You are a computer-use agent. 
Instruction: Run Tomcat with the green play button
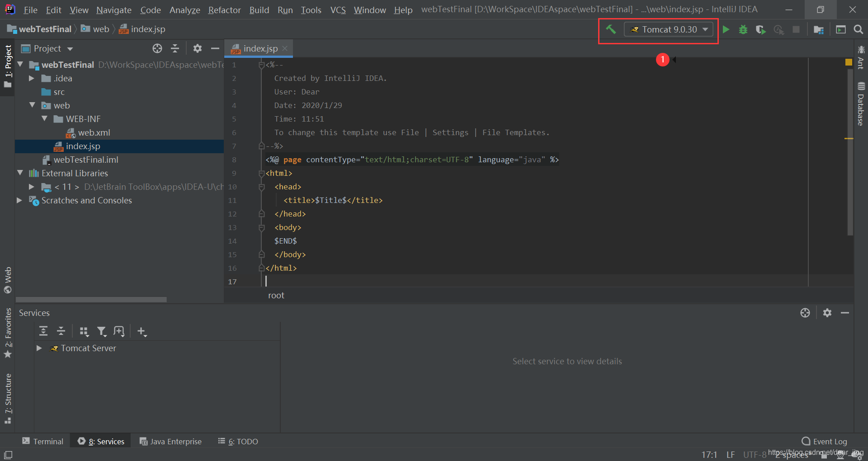point(726,29)
